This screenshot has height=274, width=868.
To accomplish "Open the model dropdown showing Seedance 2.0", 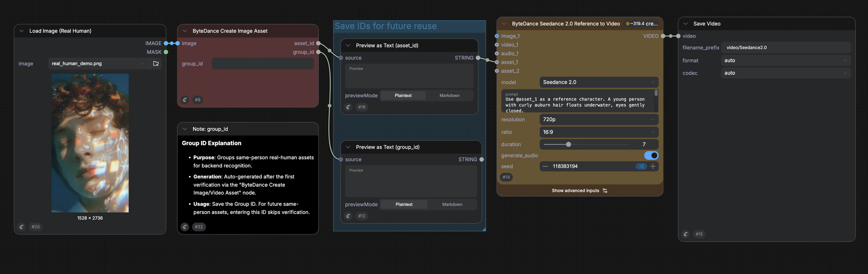I will 598,82.
